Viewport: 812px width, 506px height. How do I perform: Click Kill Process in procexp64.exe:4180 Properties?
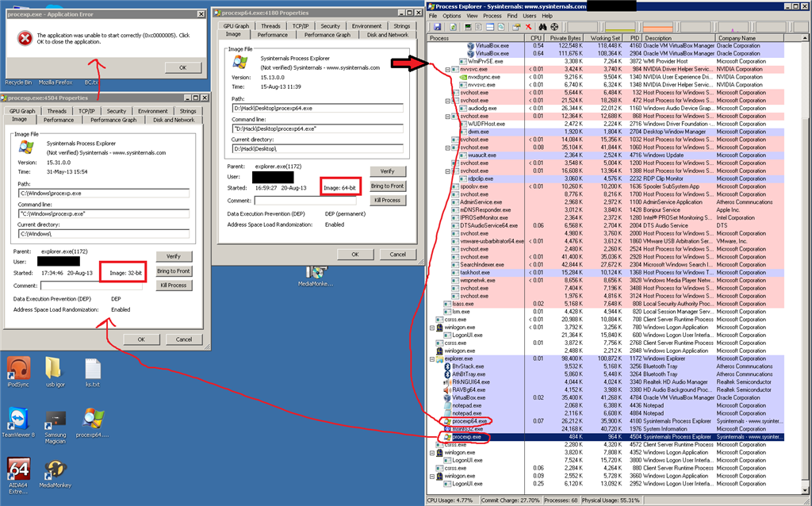387,200
